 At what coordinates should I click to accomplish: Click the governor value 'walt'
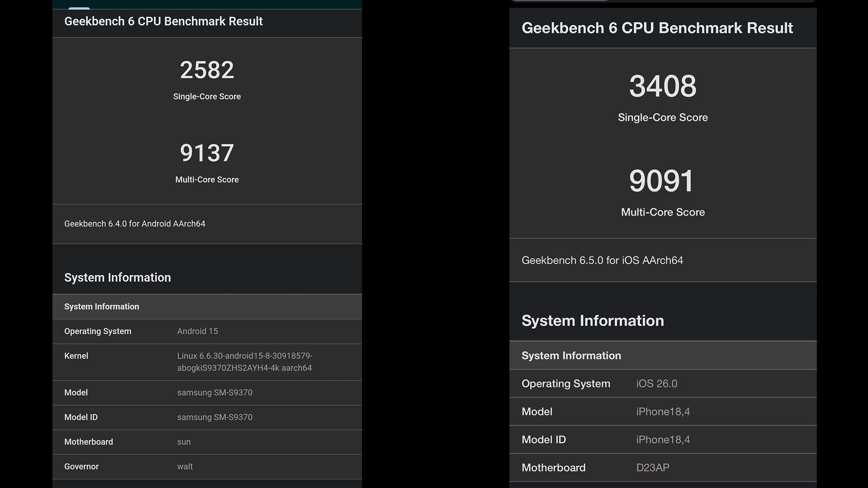185,466
